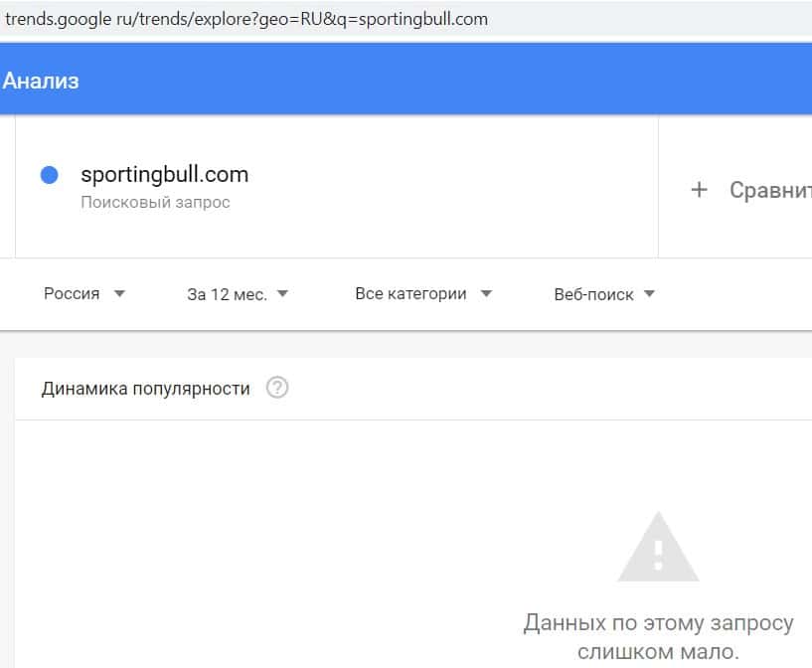Image resolution: width=812 pixels, height=668 pixels.
Task: Click the arrow beside За 12 мес.
Action: (282, 294)
